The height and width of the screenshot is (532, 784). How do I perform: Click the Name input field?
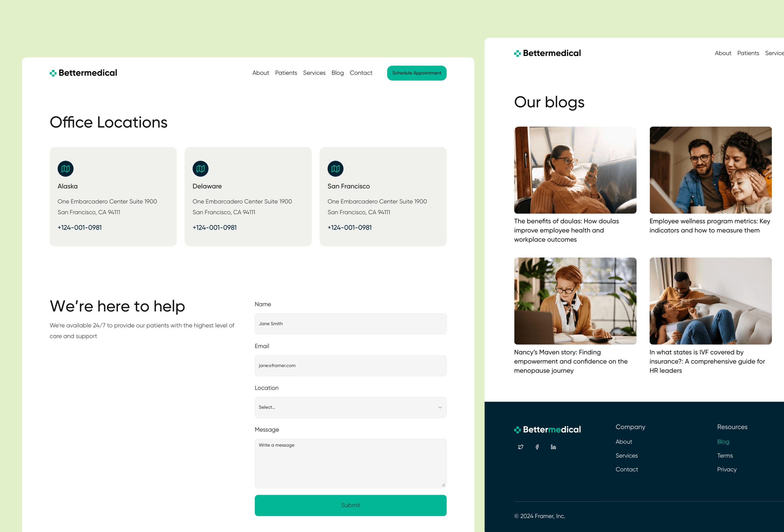click(351, 324)
